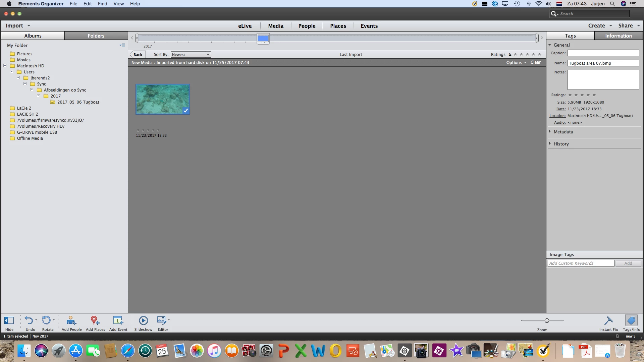This screenshot has height=362, width=644.
Task: Click the Hide panel icon
Action: point(9,321)
